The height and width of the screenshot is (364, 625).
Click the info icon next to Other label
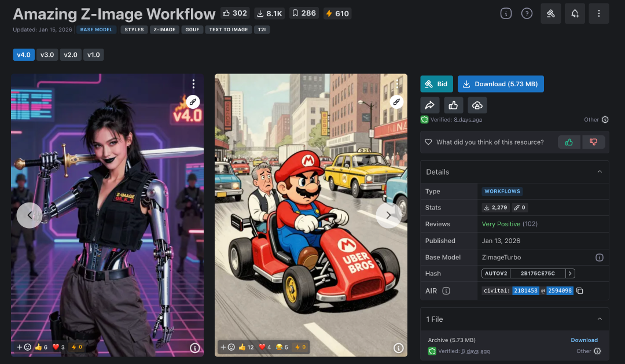tap(605, 120)
